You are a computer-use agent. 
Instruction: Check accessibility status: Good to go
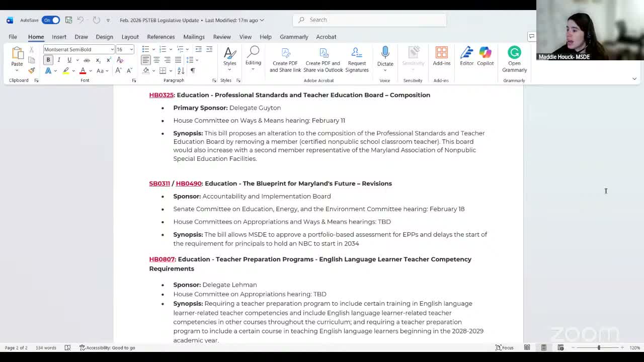[x=107, y=347]
